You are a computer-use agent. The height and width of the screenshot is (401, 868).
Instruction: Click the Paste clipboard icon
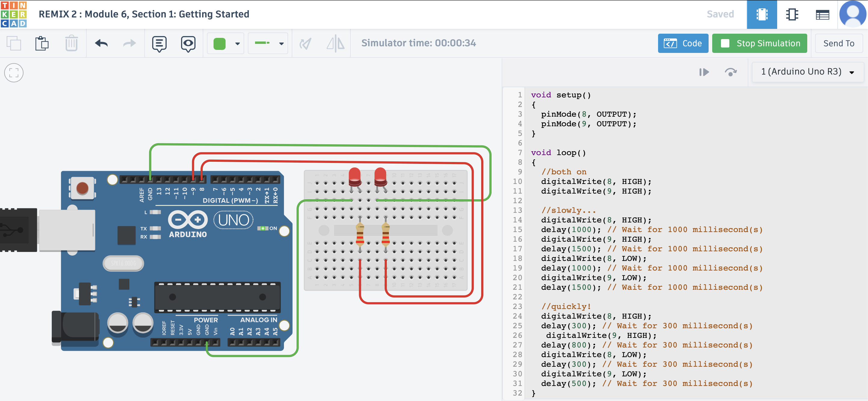click(42, 43)
